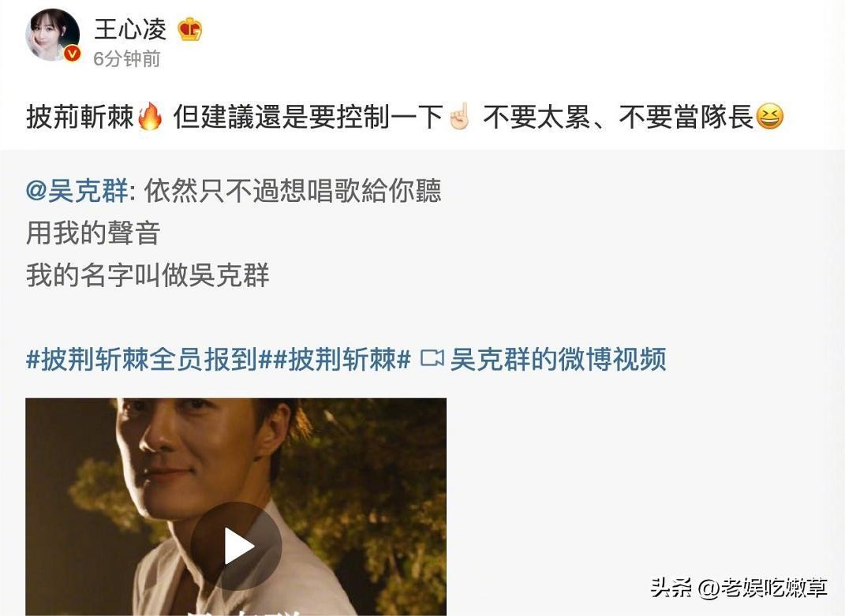The width and height of the screenshot is (845, 616).
Task: Click the 头条 @老娱吃嫩草 watermark
Action: (738, 588)
